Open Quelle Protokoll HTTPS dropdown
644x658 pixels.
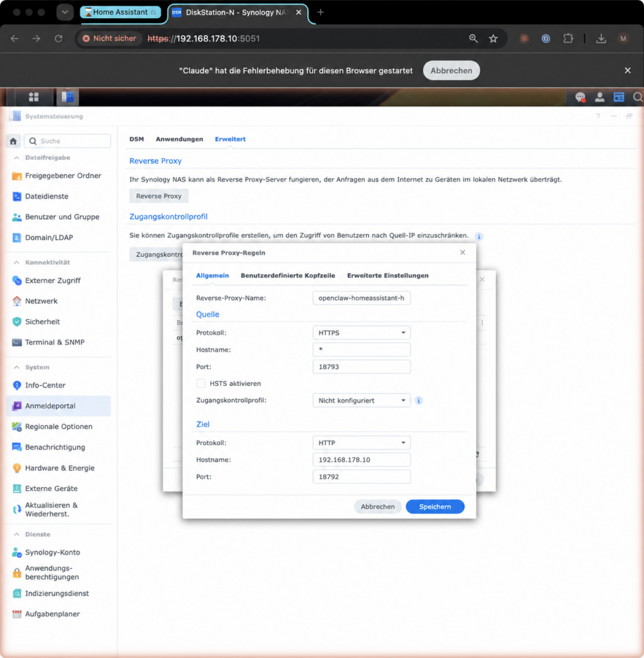(361, 333)
